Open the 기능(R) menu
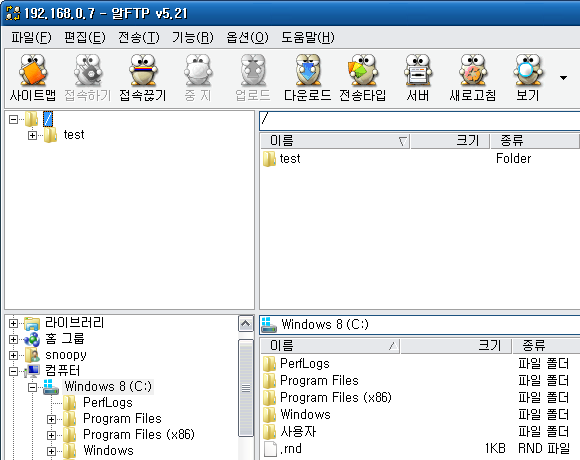Screen dimensions: 580x460 [193, 37]
